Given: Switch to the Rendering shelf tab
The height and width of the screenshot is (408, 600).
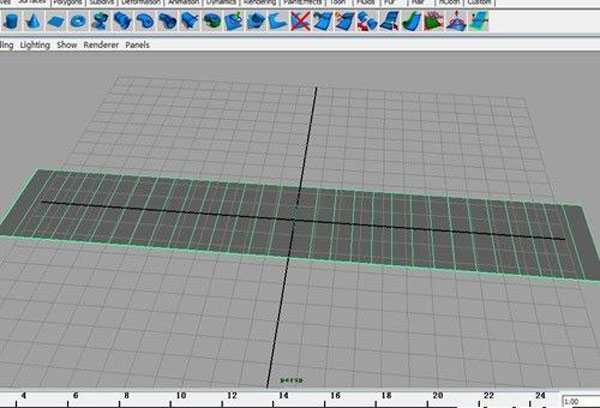Looking at the screenshot, I should pyautogui.click(x=260, y=2).
